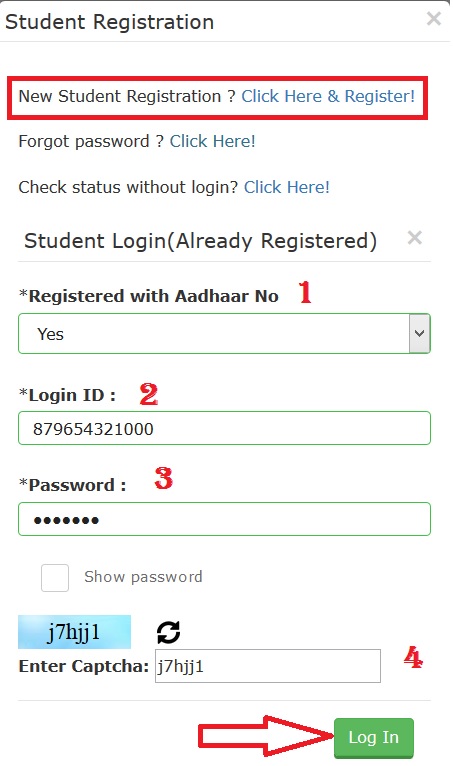Dismiss the Student Login panel
453x766 pixels.
[414, 238]
